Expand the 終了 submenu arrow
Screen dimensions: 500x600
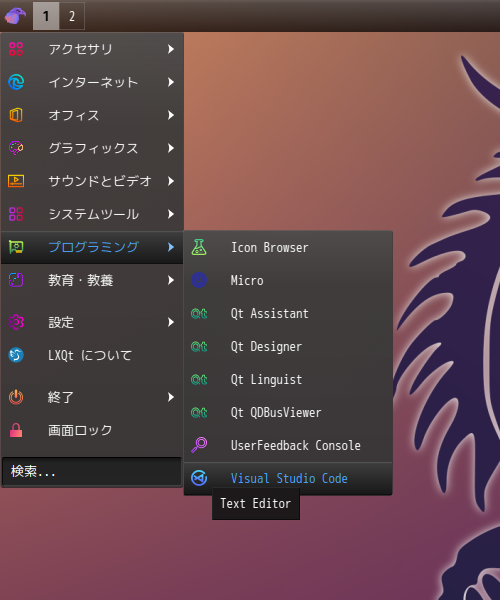point(171,397)
